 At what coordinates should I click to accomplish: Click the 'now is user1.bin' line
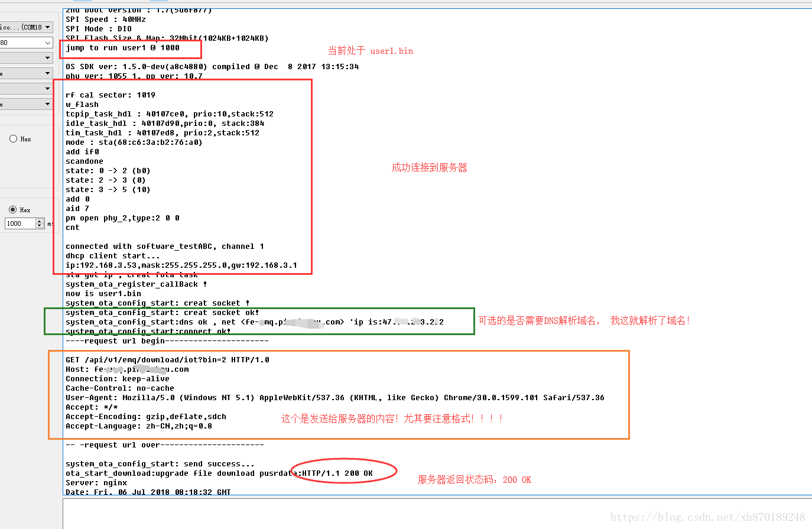(x=103, y=294)
